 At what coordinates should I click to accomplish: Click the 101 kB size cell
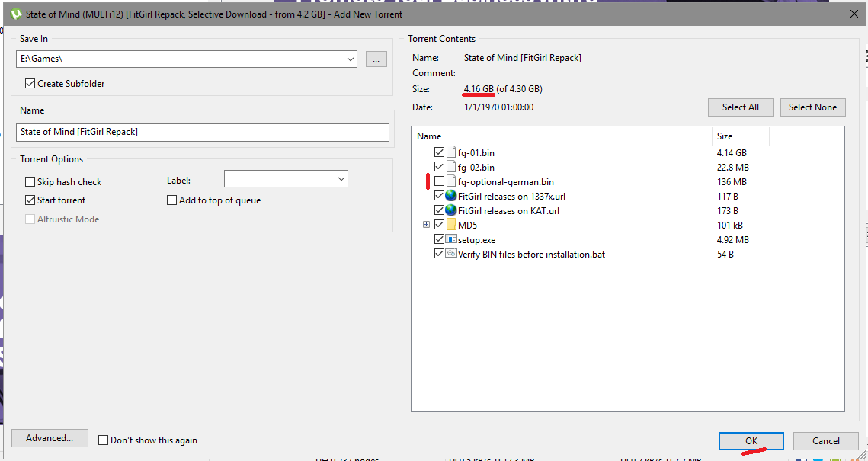(x=729, y=226)
